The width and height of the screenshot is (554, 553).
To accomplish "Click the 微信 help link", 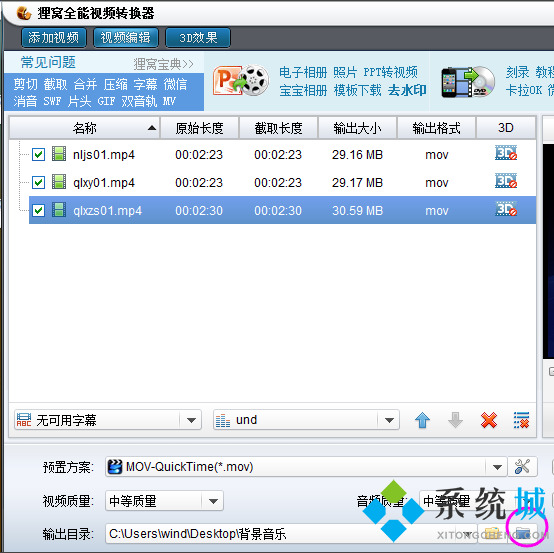I will click(175, 84).
